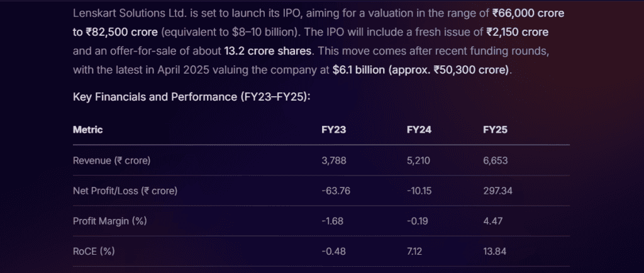The width and height of the screenshot is (644, 273).
Task: Select the FY24 revenue value 5,210
Action: point(418,160)
